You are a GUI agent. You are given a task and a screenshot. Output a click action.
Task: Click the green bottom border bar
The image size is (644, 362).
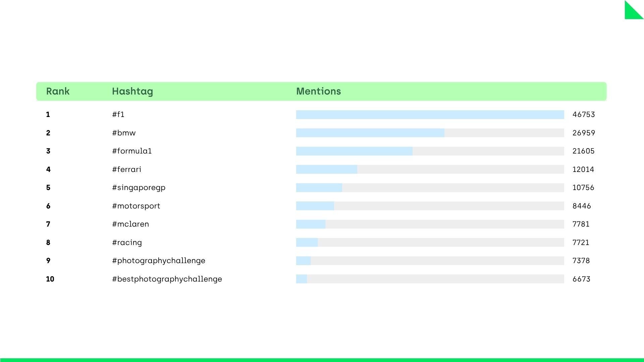(322, 360)
